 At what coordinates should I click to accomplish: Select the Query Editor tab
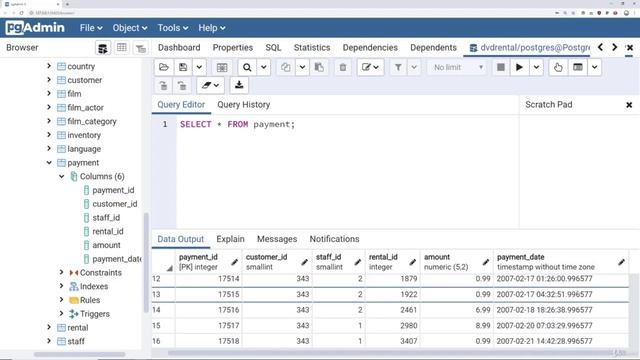[x=181, y=104]
